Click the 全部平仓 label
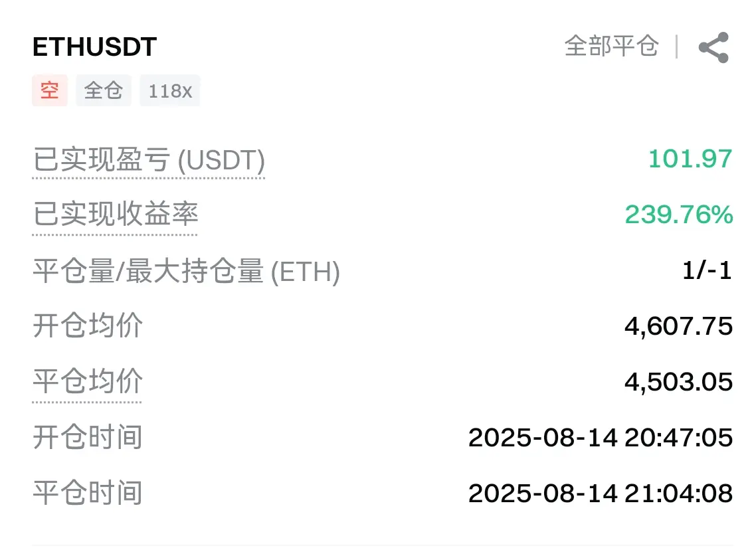Viewport: 756px width, 550px height. coord(611,46)
